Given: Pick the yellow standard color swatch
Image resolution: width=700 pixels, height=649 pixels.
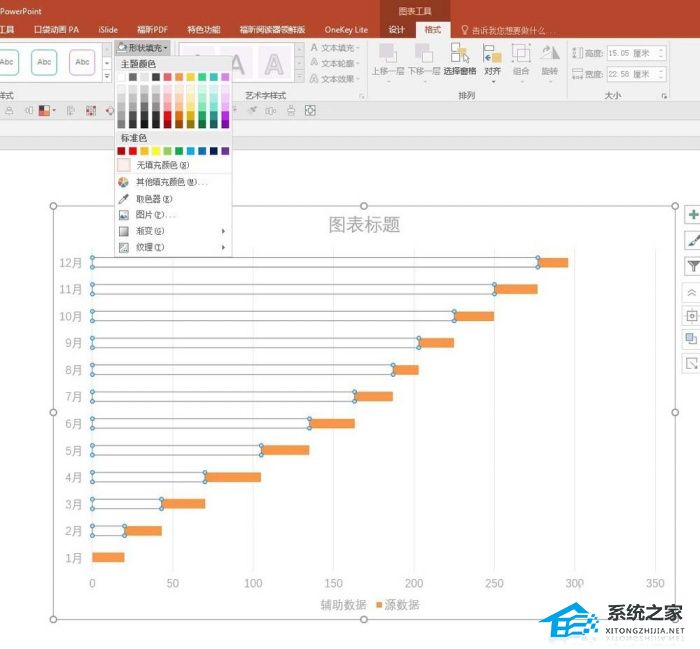Looking at the screenshot, I should [x=156, y=151].
